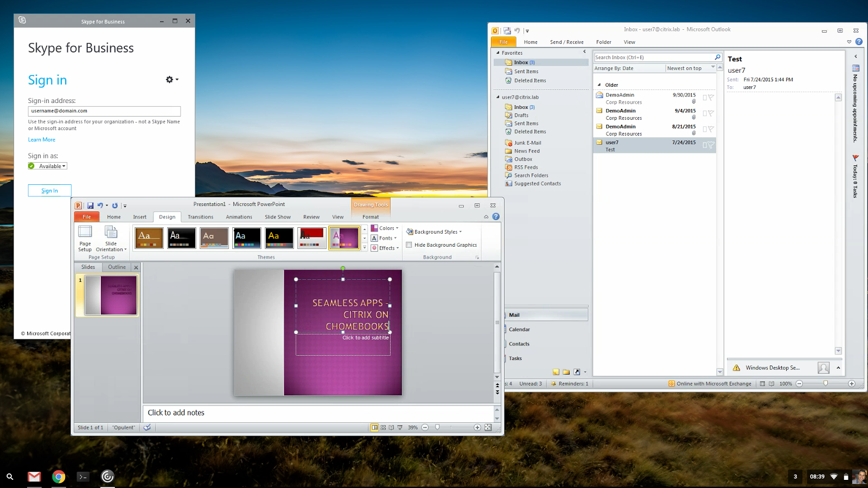Open Outlook Send / Receive tab
This screenshot has width=868, height=488.
point(567,42)
